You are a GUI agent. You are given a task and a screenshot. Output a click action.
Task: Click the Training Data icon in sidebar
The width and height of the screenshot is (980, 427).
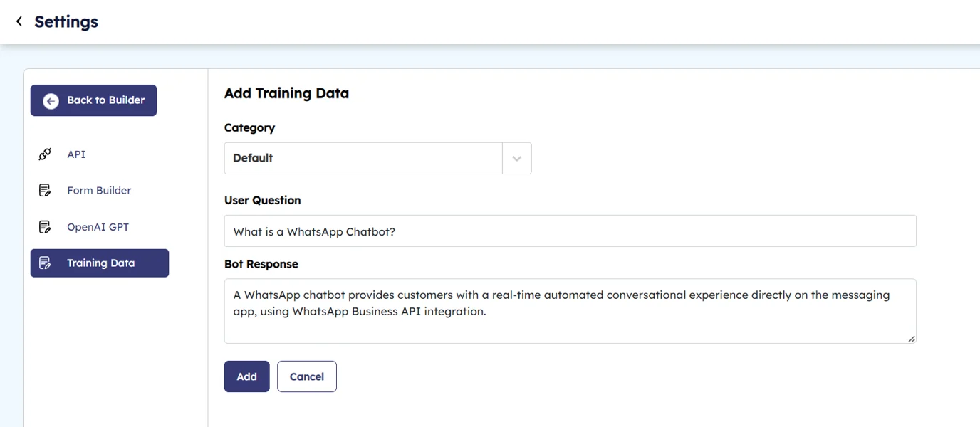(x=45, y=263)
